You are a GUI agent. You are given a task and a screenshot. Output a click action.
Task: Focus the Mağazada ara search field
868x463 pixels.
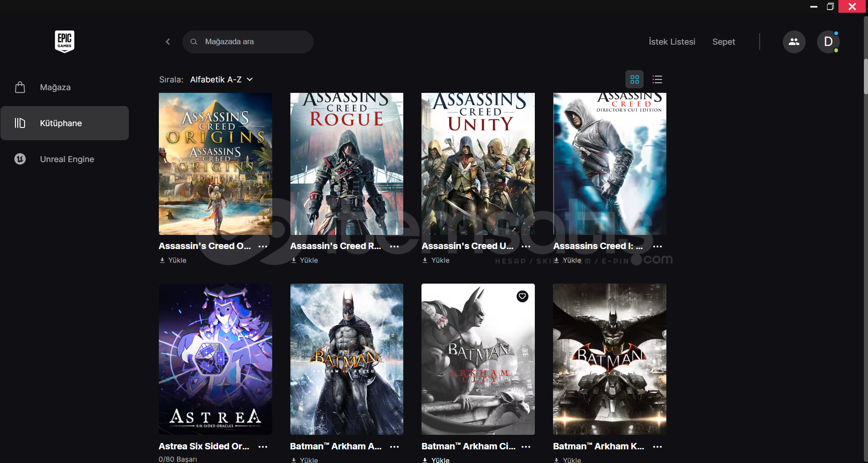click(x=248, y=42)
